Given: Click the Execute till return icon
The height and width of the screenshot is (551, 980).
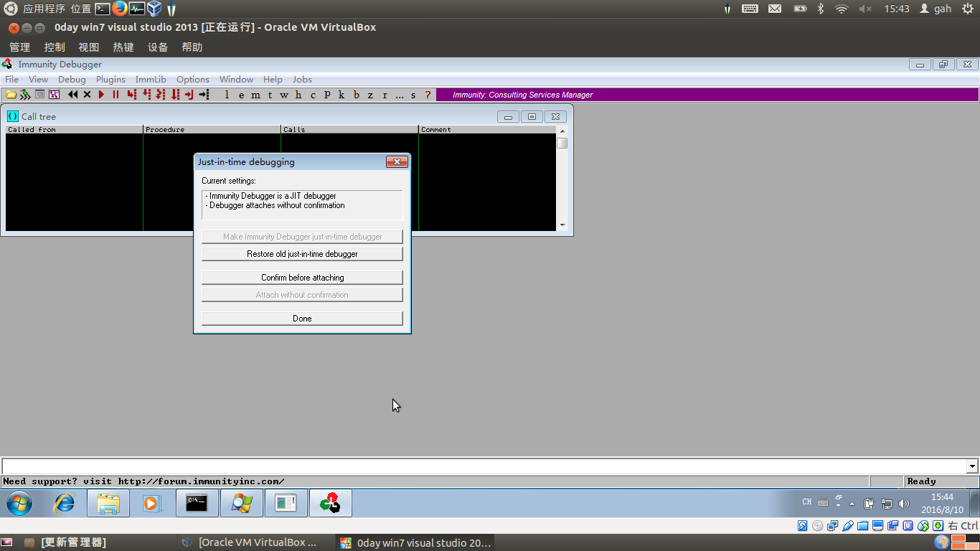Looking at the screenshot, I should 189,95.
